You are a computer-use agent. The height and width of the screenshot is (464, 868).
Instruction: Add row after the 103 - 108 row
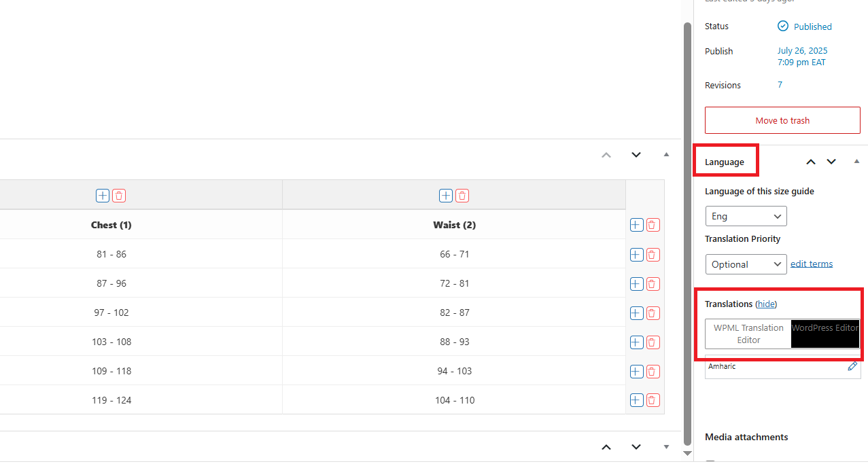coord(636,342)
